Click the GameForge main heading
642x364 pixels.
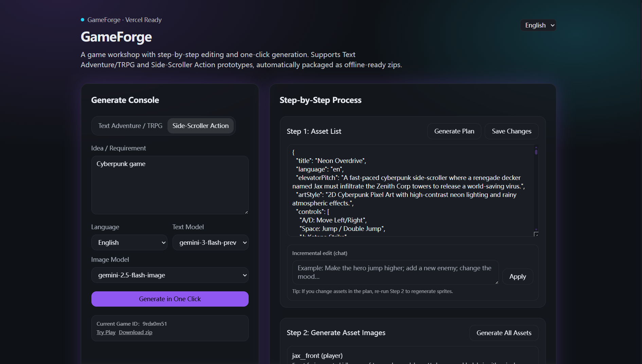(116, 37)
